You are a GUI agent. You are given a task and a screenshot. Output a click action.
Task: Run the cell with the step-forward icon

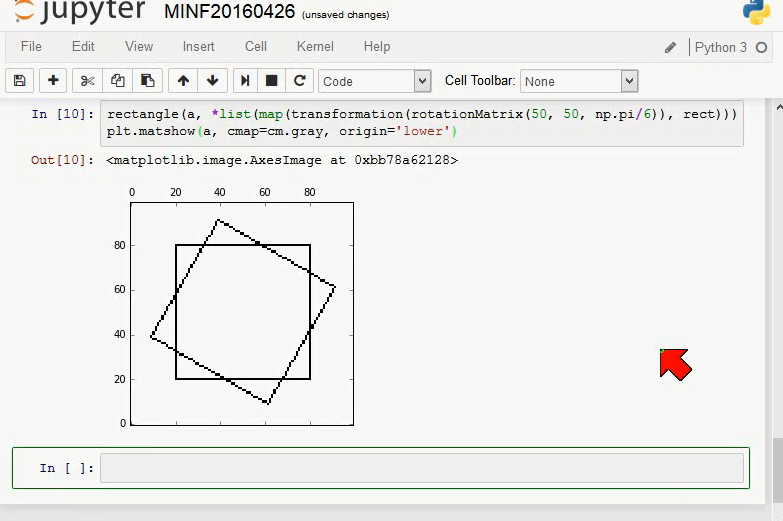pyautogui.click(x=245, y=80)
